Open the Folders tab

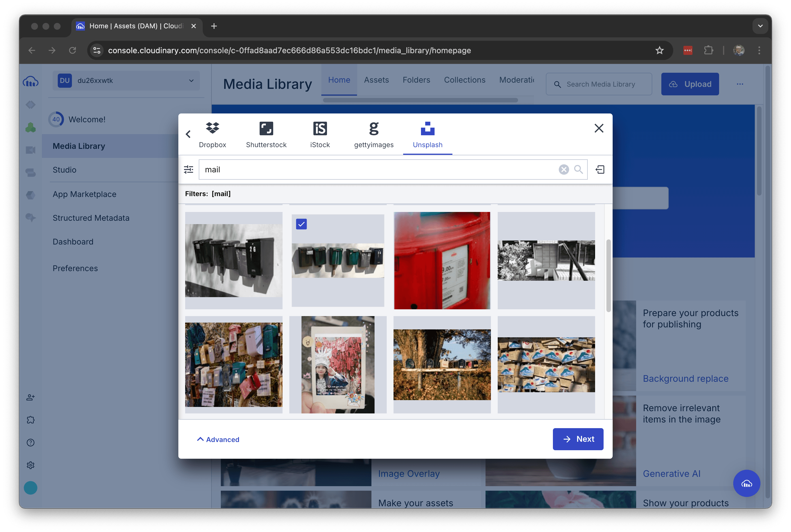pos(416,80)
